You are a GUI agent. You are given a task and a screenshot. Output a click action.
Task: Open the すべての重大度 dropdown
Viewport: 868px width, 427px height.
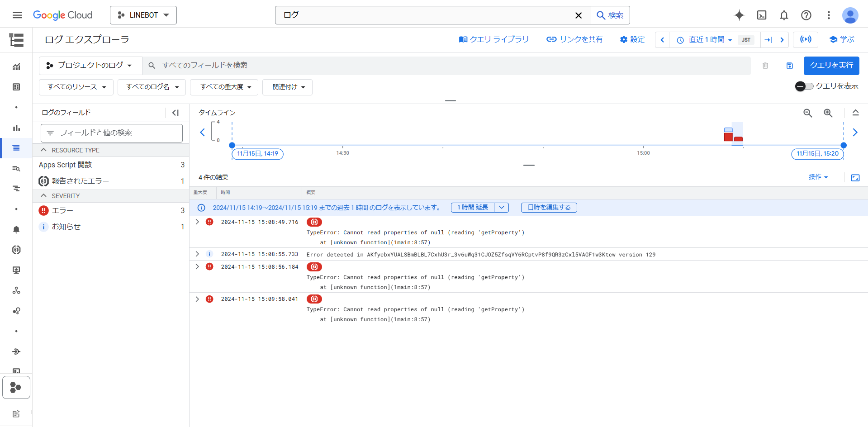coord(224,87)
